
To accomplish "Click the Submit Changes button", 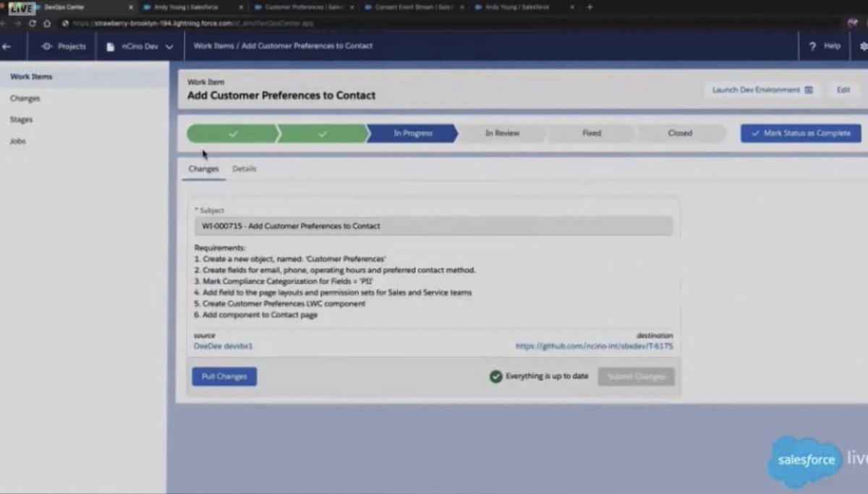I will pos(636,377).
